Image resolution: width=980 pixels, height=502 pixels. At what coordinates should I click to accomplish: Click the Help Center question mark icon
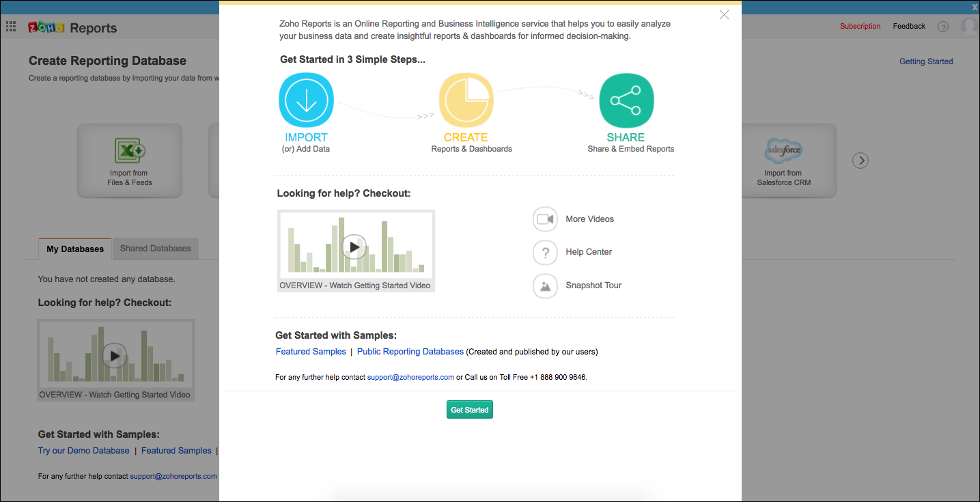(x=545, y=252)
